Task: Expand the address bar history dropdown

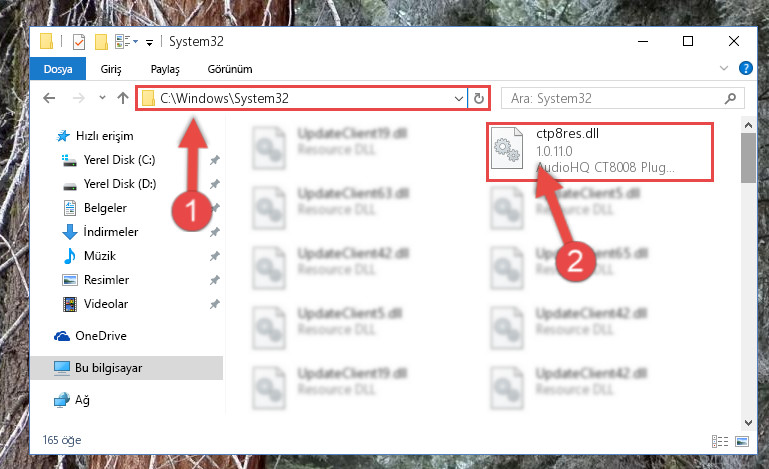Action: pos(459,99)
